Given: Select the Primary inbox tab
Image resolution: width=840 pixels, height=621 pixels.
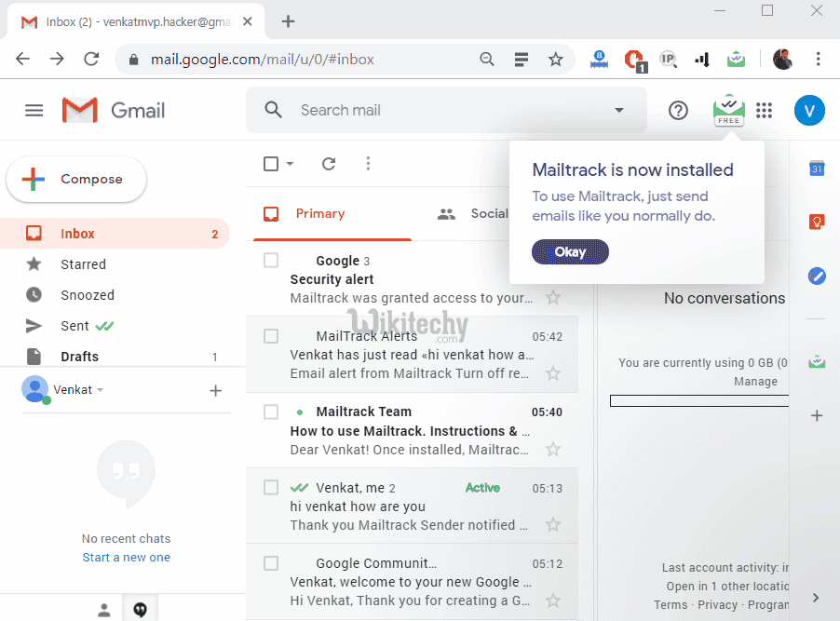Looking at the screenshot, I should (x=321, y=213).
